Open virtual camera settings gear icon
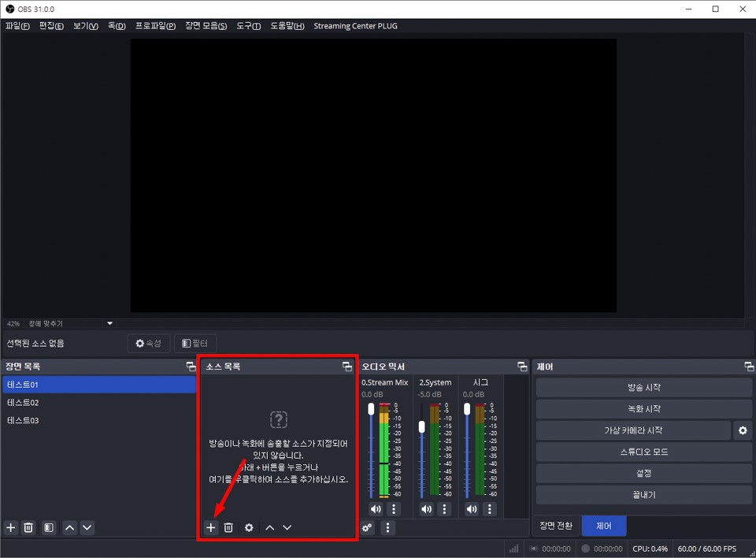 point(743,430)
